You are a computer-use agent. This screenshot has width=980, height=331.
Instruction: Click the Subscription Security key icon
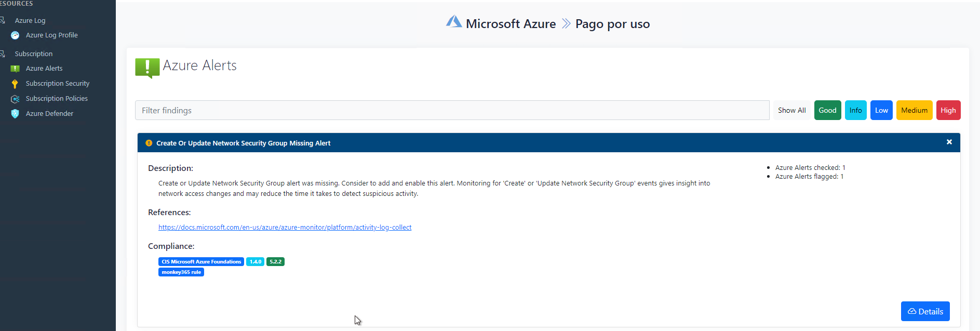pos(15,84)
